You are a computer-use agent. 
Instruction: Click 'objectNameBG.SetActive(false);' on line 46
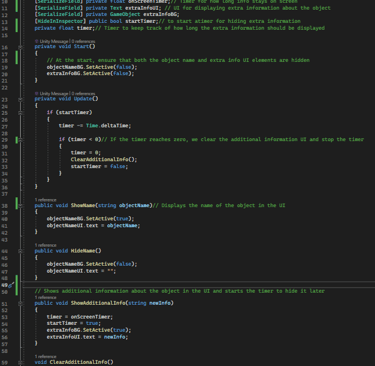click(92, 264)
